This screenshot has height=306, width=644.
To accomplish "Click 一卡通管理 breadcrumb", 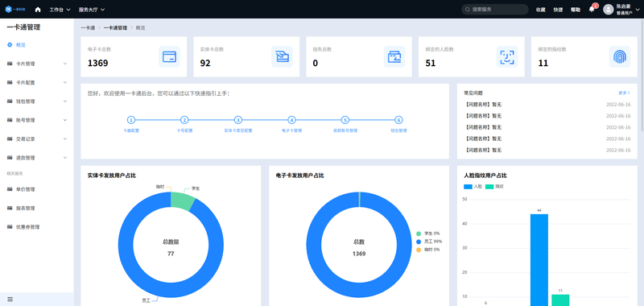I will click(x=115, y=28).
